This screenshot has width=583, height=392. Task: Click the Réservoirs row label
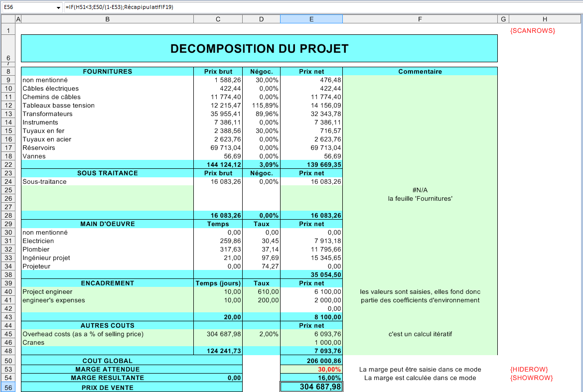tap(39, 148)
